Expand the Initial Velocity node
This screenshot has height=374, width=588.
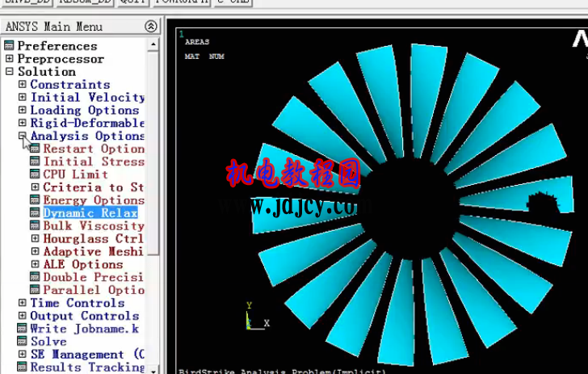point(22,97)
